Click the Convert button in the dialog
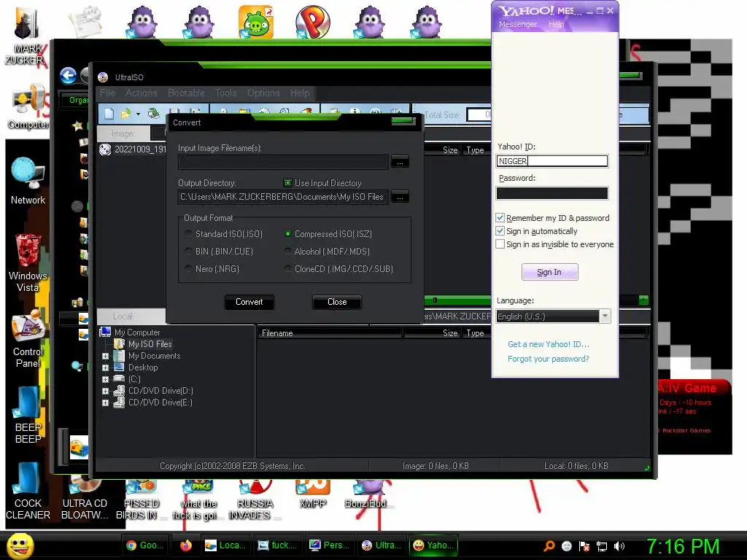Viewport: 747px width, 560px height. point(249,302)
